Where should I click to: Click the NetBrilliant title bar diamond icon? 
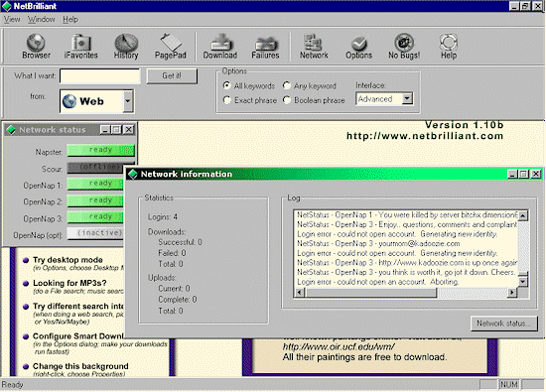click(7, 6)
